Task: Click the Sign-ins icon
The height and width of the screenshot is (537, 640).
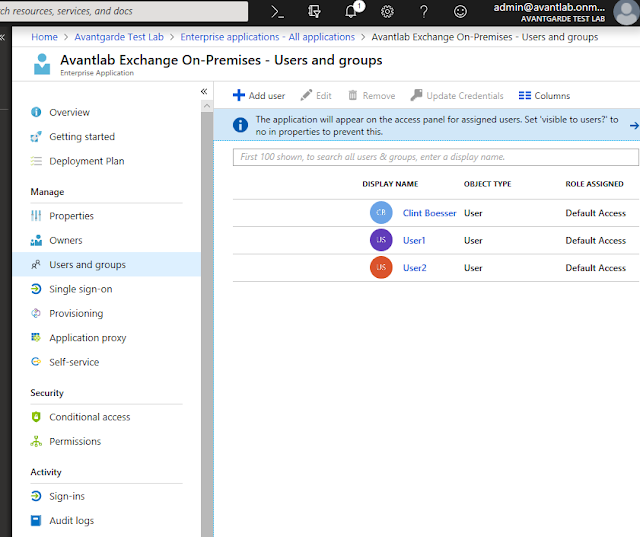Action: [36, 496]
